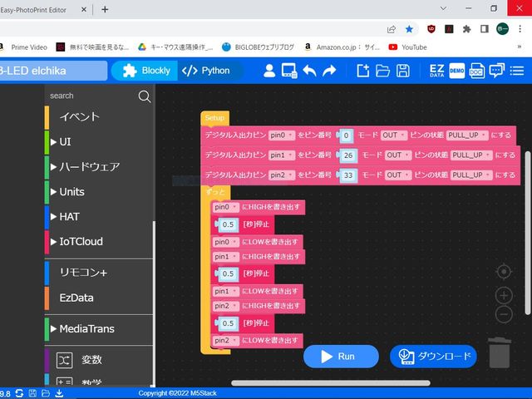Image resolution: width=532 pixels, height=399 pixels.
Task: Open the DOC documentation icon
Action: point(476,71)
